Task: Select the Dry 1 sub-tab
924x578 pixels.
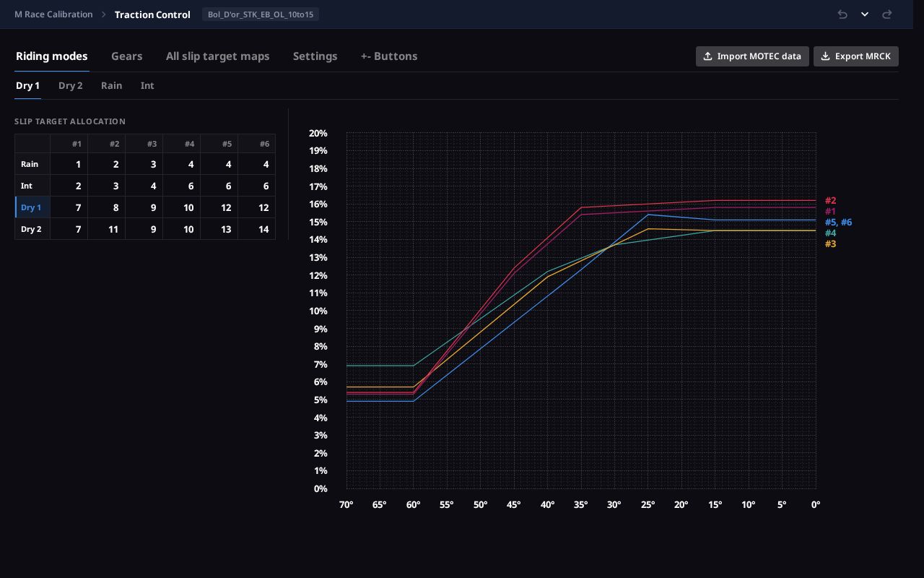Action: coord(27,86)
